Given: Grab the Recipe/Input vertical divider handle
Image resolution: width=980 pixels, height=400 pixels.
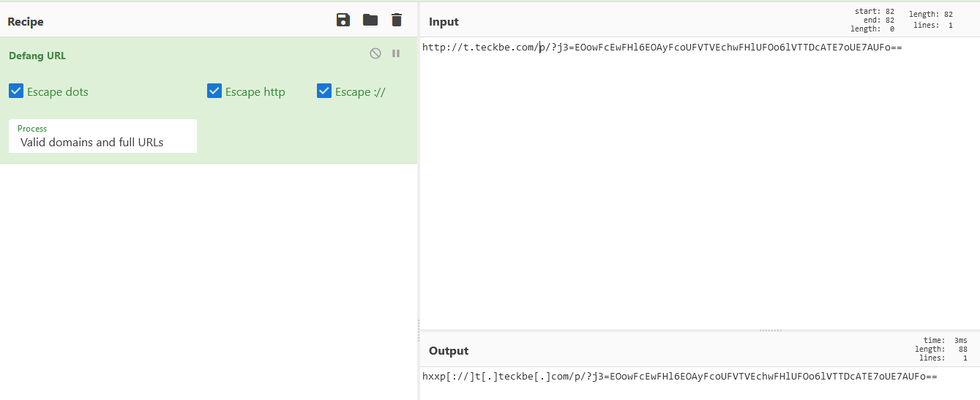Looking at the screenshot, I should [418, 331].
